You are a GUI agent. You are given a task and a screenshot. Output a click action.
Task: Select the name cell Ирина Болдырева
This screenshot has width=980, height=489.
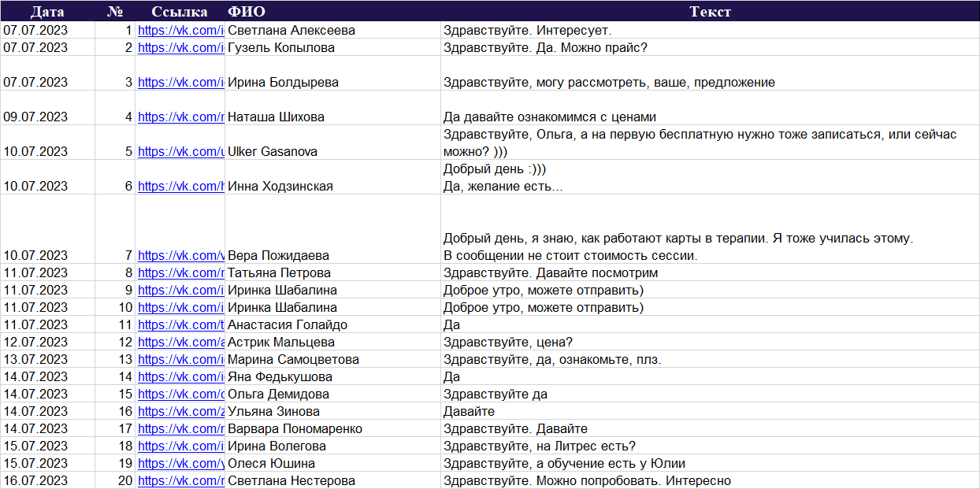pos(332,73)
